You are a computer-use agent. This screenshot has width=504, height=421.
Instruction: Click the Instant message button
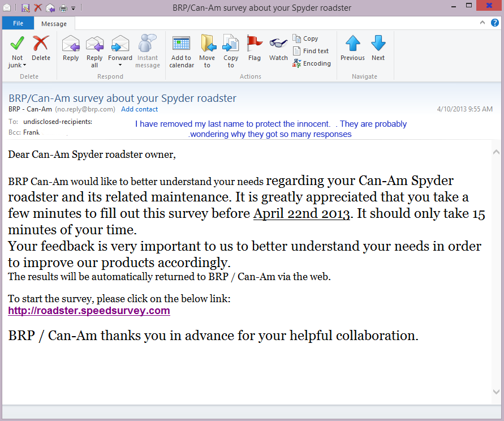click(x=148, y=51)
